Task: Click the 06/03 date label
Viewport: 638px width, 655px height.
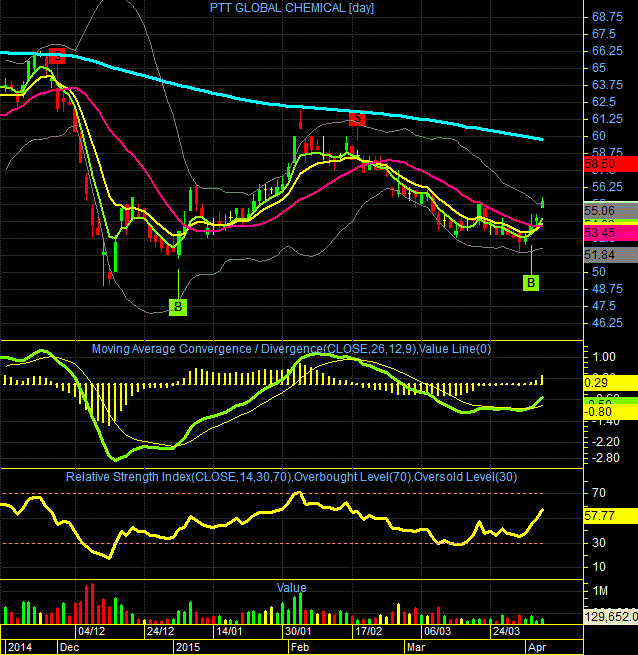Action: [437, 631]
